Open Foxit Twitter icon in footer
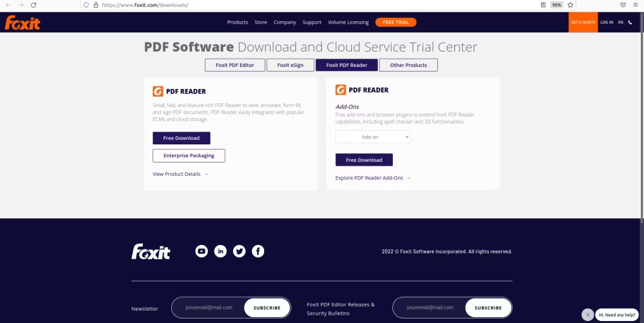The image size is (644, 323). [x=239, y=251]
